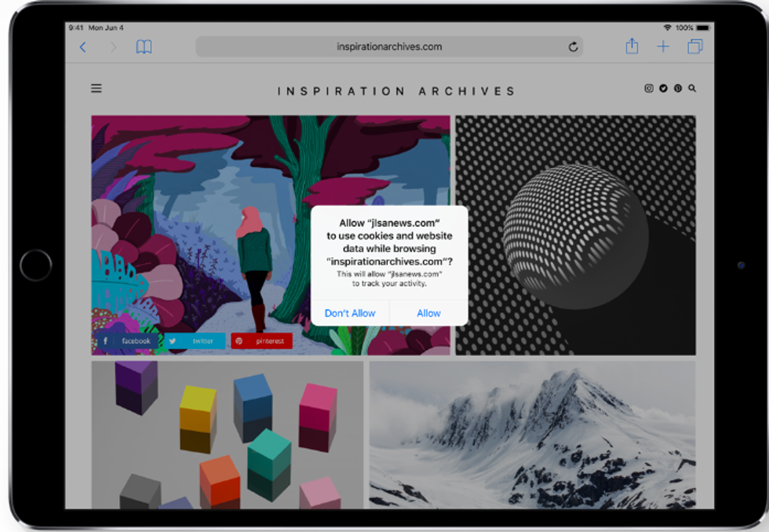Open the Share sheet icon

(x=632, y=47)
